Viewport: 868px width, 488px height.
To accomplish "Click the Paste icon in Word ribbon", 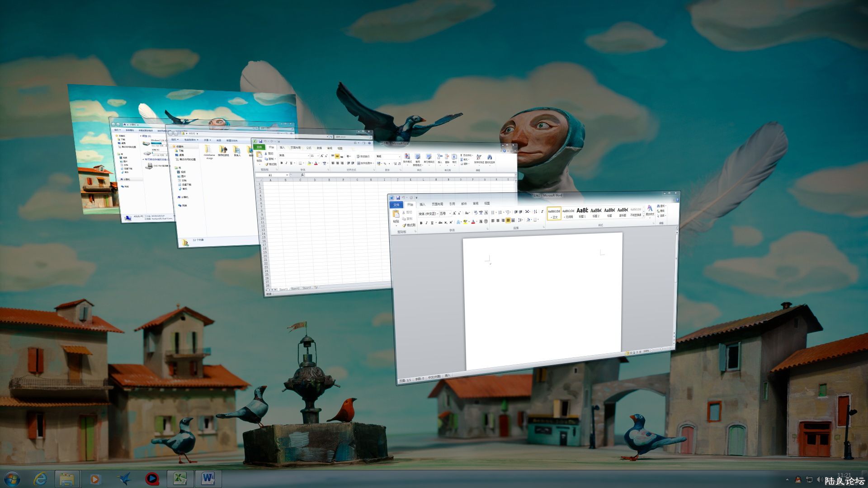I will tap(396, 215).
